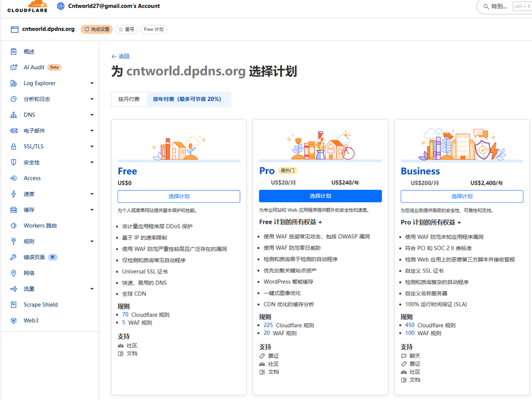
Task: Click the 返回 back link
Action: tap(120, 56)
